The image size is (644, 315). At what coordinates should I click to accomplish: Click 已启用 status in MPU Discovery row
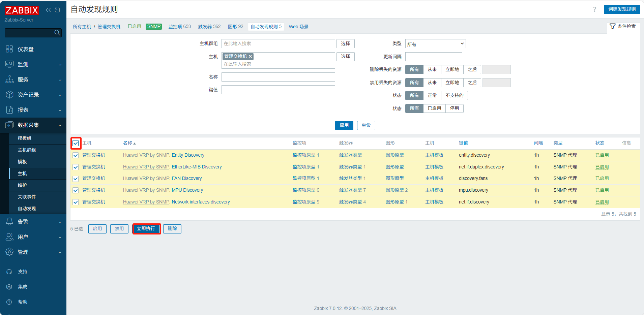602,190
